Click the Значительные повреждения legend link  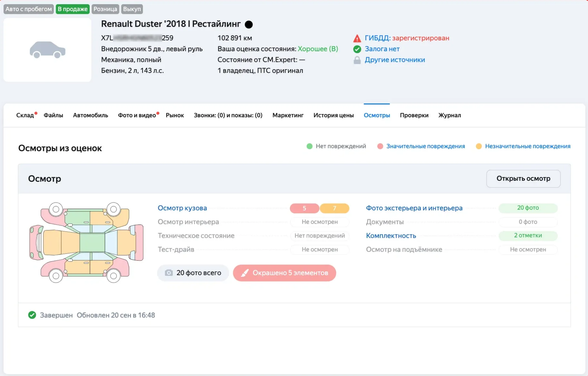425,146
